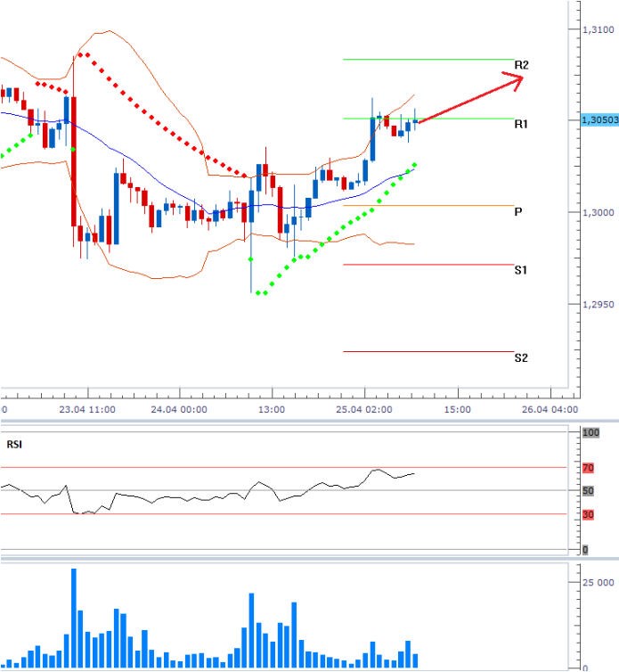Click the RSI 100 scale label

pos(590,433)
